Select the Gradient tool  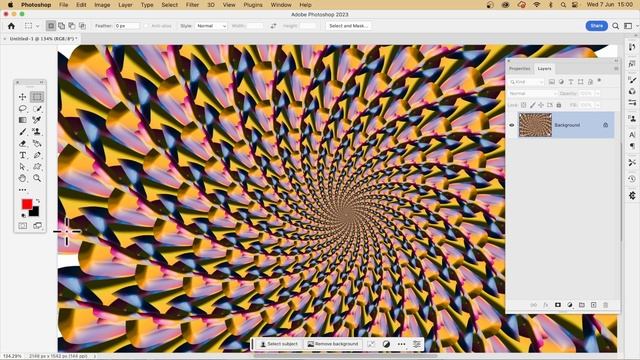point(22,120)
